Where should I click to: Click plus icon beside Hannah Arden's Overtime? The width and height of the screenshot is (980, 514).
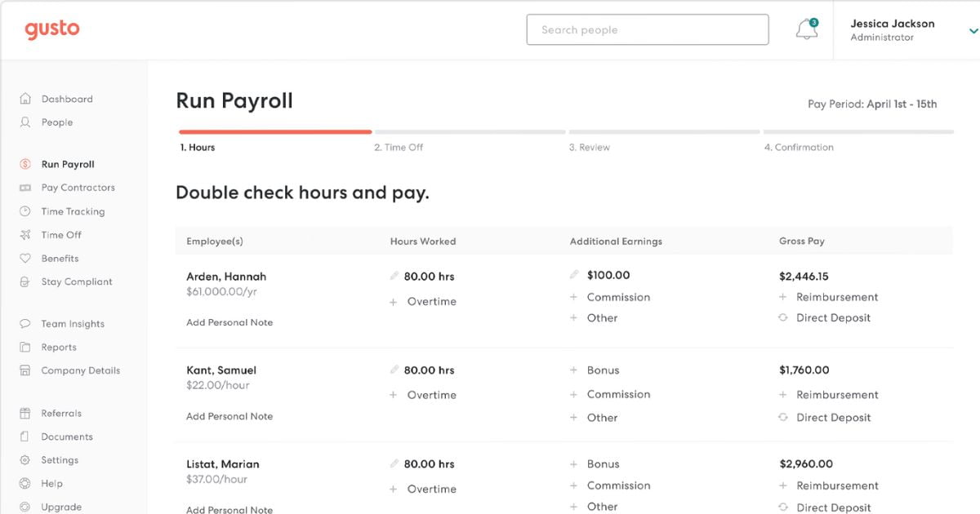pos(393,302)
